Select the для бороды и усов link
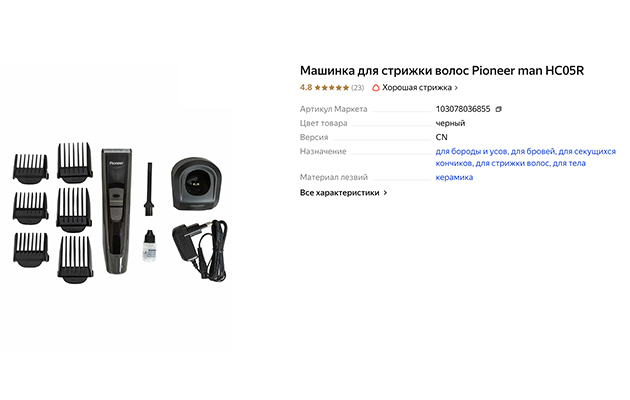The height and width of the screenshot is (400, 630). pyautogui.click(x=472, y=151)
